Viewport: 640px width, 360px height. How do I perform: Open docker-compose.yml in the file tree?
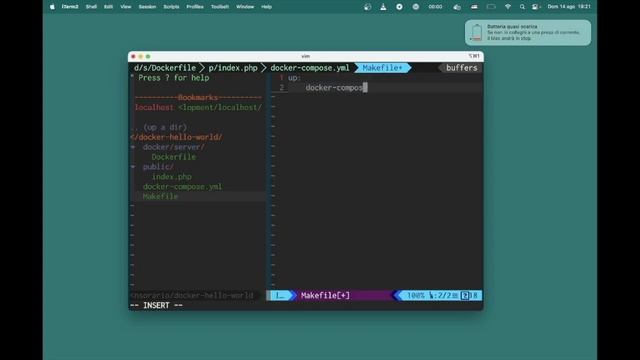182,187
